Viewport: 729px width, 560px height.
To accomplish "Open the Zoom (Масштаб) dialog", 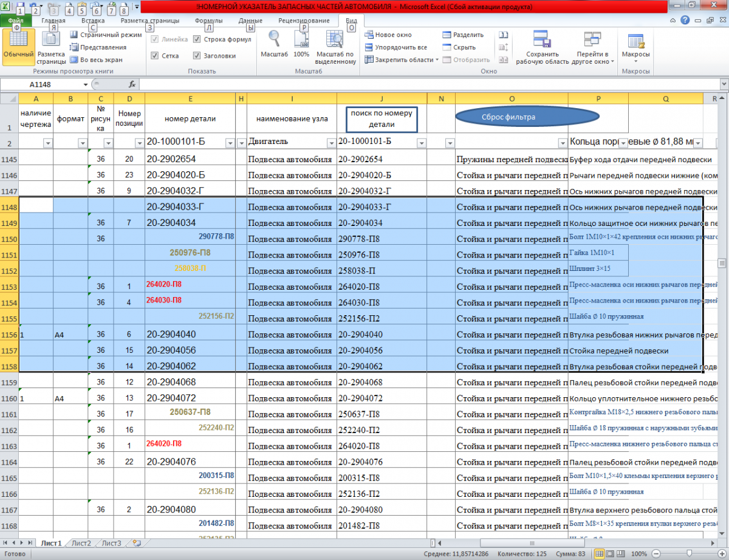I will tap(274, 44).
